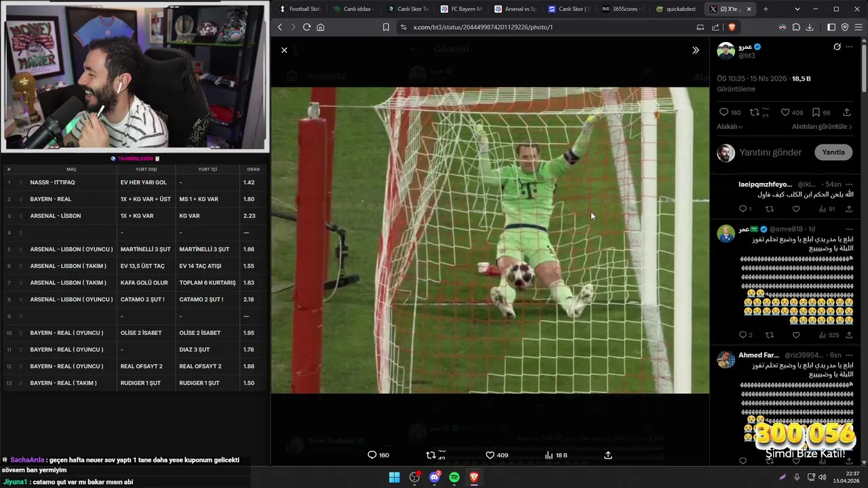Click the MARTİNELLİ 3 ŞUT yurt dışı cell
Screen dimensions: 868x488
[x=146, y=249]
